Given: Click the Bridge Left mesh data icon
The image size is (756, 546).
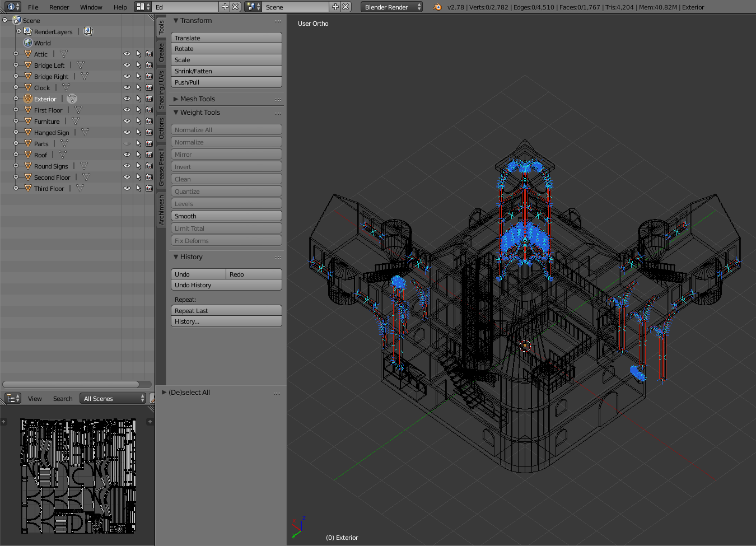Looking at the screenshot, I should tap(80, 66).
